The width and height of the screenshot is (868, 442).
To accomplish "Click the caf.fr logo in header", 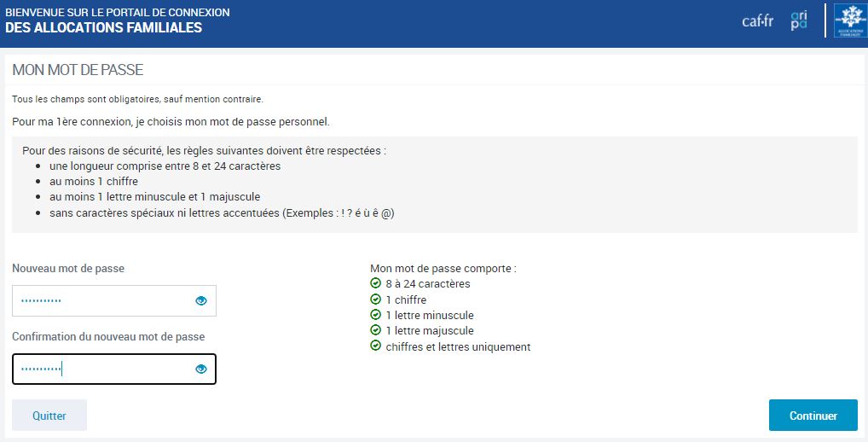I will coord(757,21).
